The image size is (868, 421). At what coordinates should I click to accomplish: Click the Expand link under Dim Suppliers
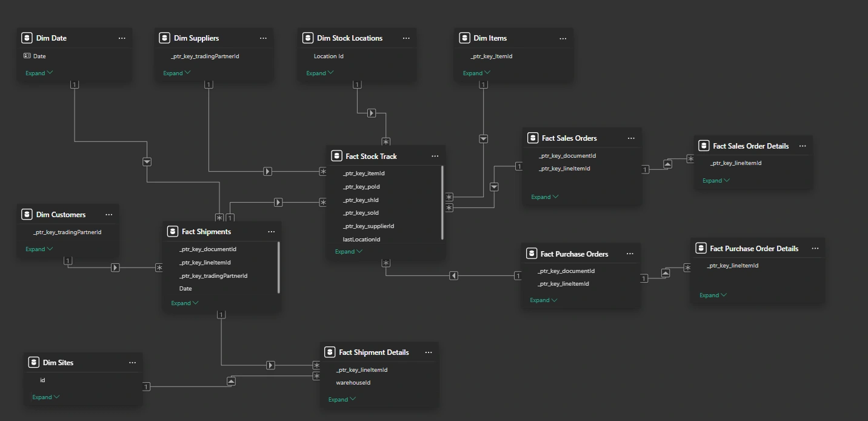click(x=176, y=72)
